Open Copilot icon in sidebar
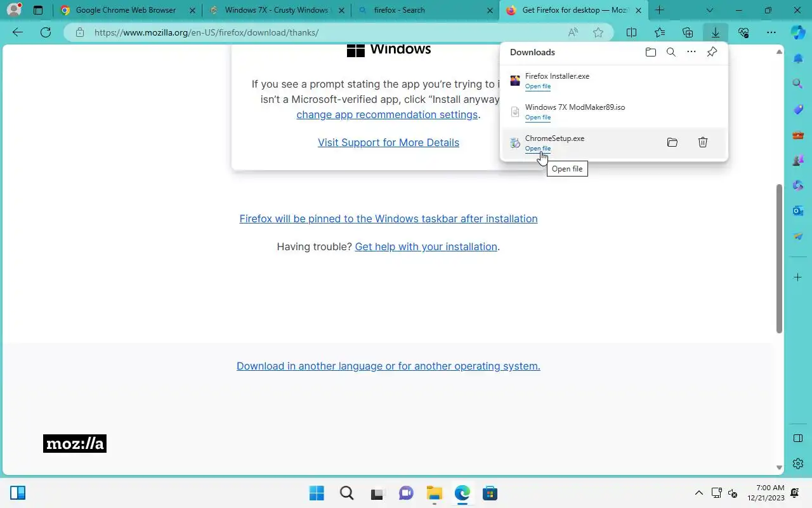Screen dimensions: 812x508 [798, 32]
